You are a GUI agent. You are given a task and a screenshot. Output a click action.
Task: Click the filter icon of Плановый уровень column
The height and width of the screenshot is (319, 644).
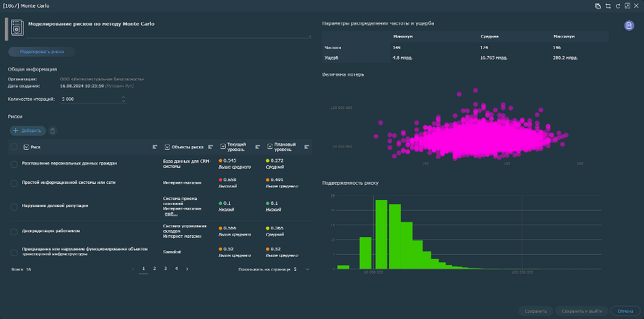tap(307, 147)
